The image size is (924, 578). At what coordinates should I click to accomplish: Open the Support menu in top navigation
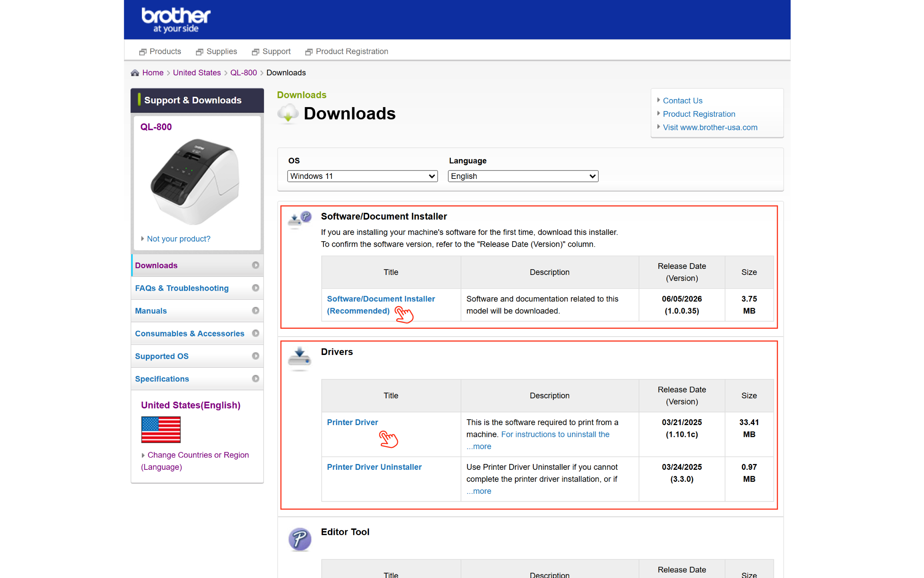pyautogui.click(x=271, y=51)
